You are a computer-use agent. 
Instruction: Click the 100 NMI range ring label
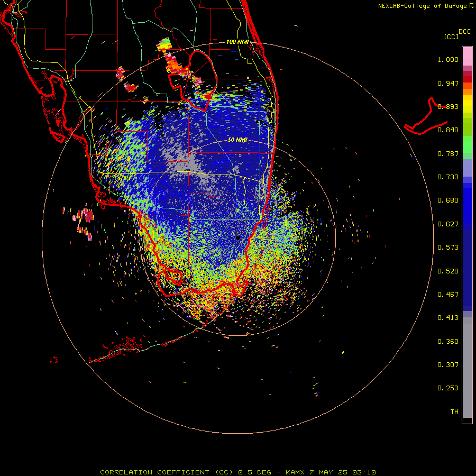[237, 42]
